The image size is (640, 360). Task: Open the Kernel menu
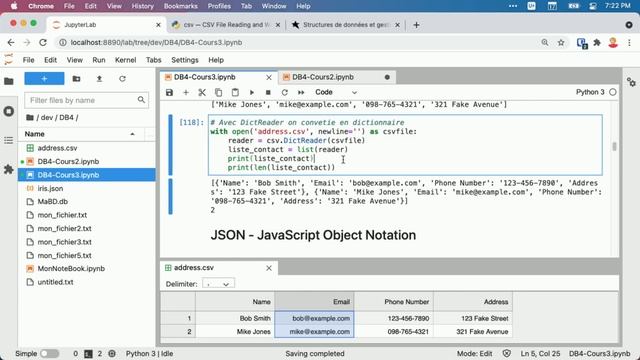(x=125, y=60)
